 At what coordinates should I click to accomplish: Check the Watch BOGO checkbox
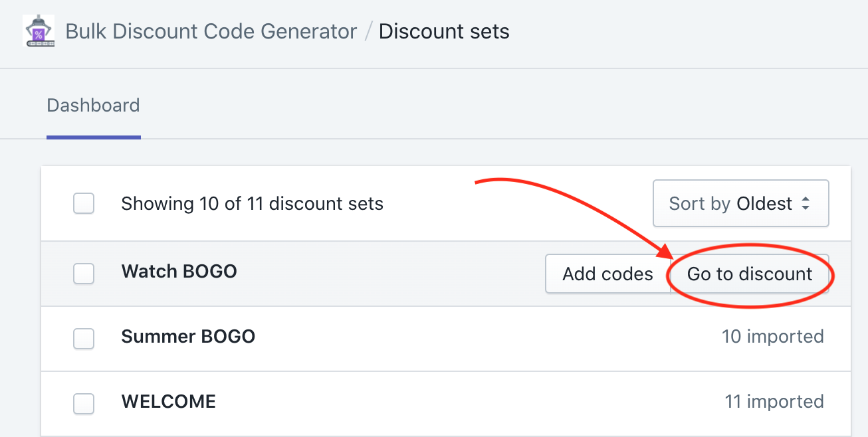(84, 274)
